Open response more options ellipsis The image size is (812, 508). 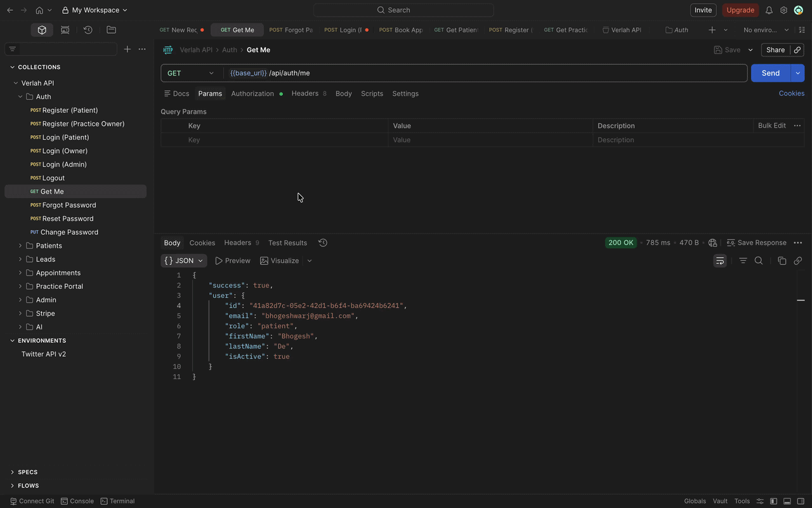click(798, 243)
